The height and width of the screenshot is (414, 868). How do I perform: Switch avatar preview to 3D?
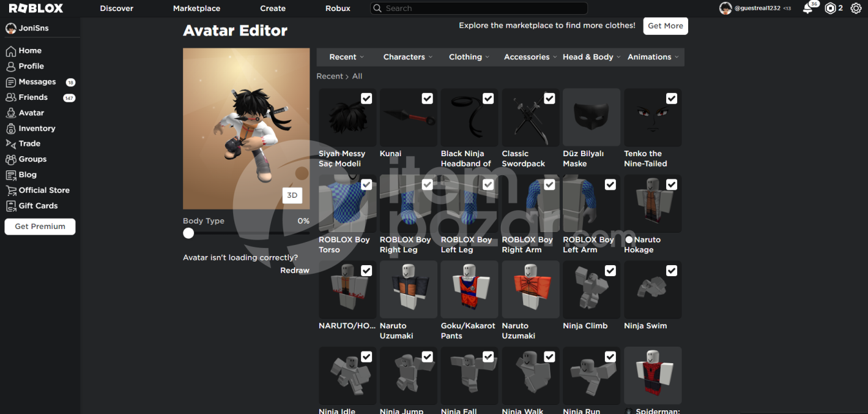[x=292, y=195]
